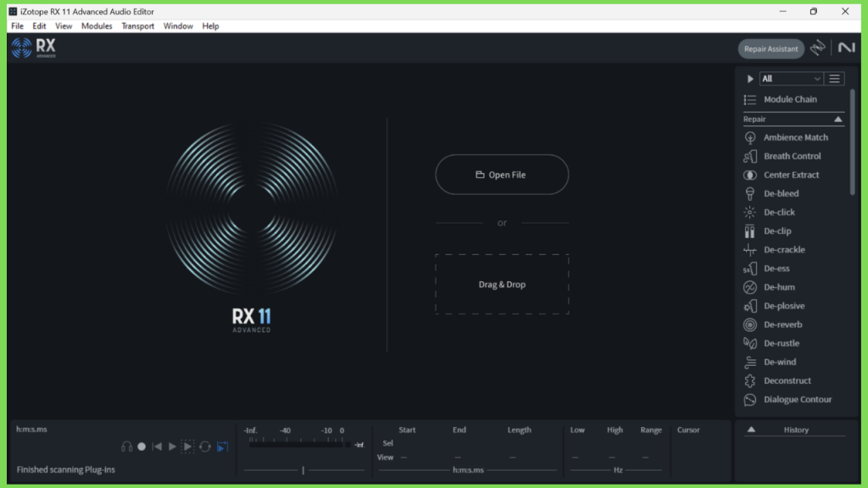Launch the De-plosive module

775,306
